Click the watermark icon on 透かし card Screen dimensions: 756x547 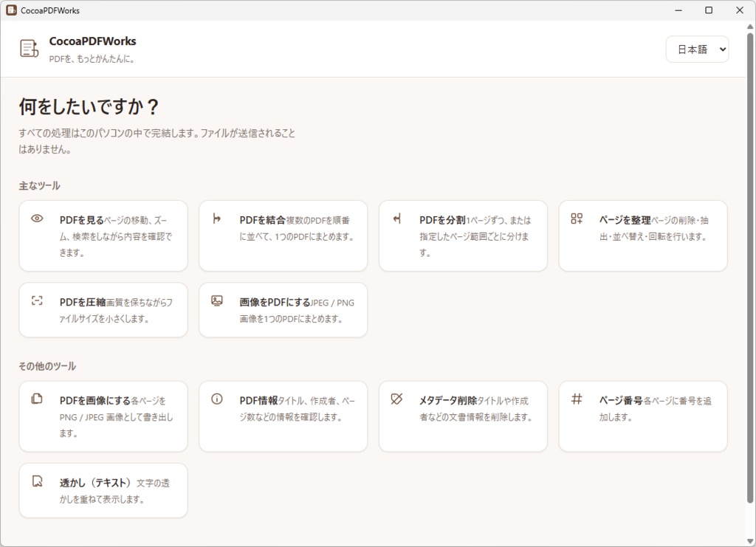(x=37, y=481)
